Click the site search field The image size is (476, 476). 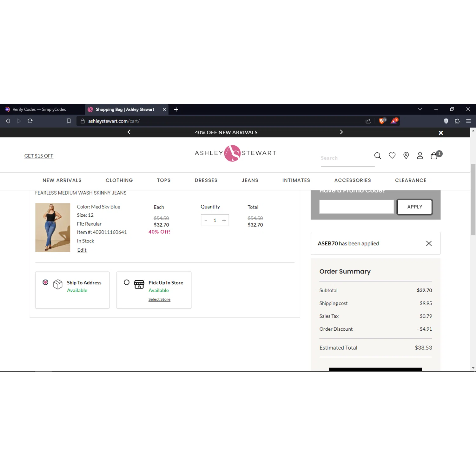pos(347,158)
